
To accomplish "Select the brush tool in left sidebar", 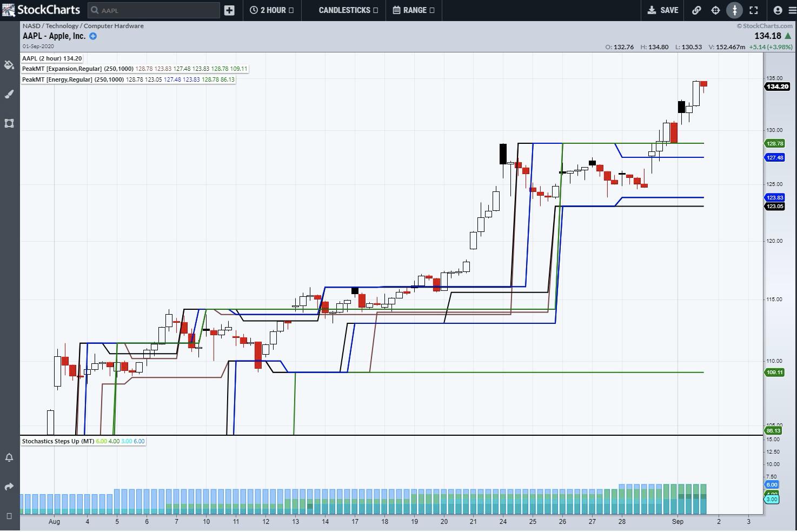I will [9, 94].
